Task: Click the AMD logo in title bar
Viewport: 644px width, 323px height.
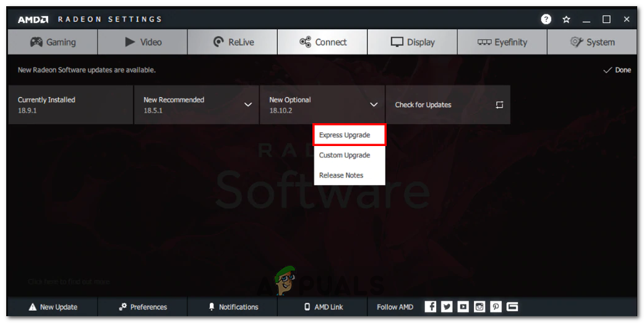Action: click(33, 19)
